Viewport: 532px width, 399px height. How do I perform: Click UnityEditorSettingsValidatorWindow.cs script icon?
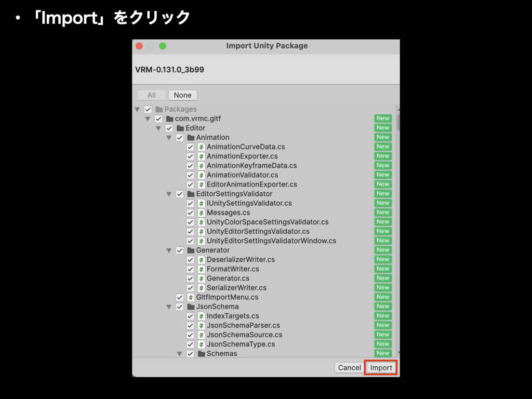(201, 241)
